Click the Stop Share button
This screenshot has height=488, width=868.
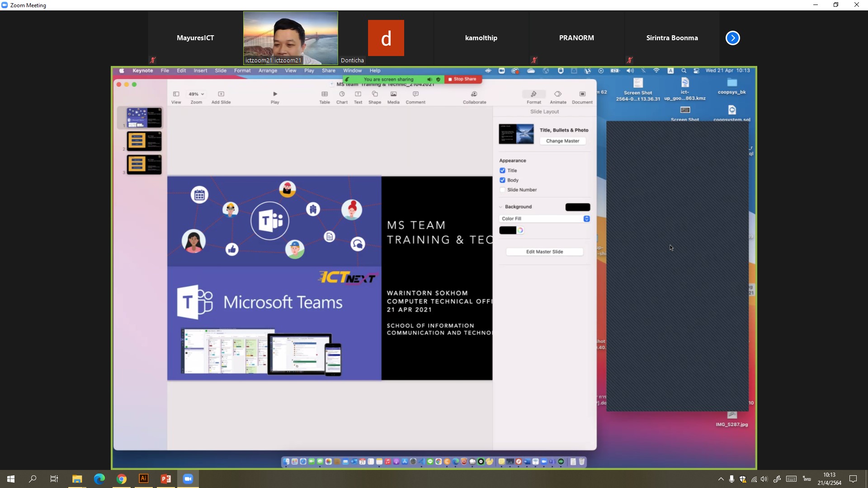(463, 79)
